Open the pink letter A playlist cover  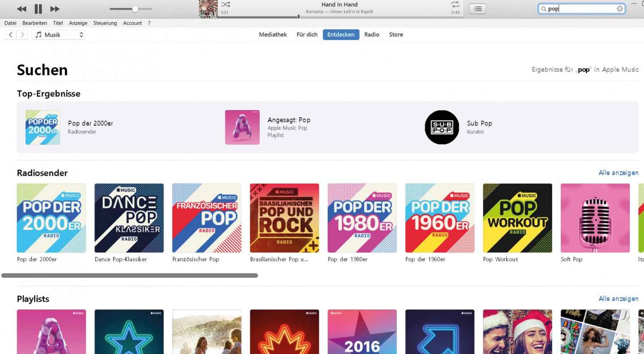(x=52, y=332)
